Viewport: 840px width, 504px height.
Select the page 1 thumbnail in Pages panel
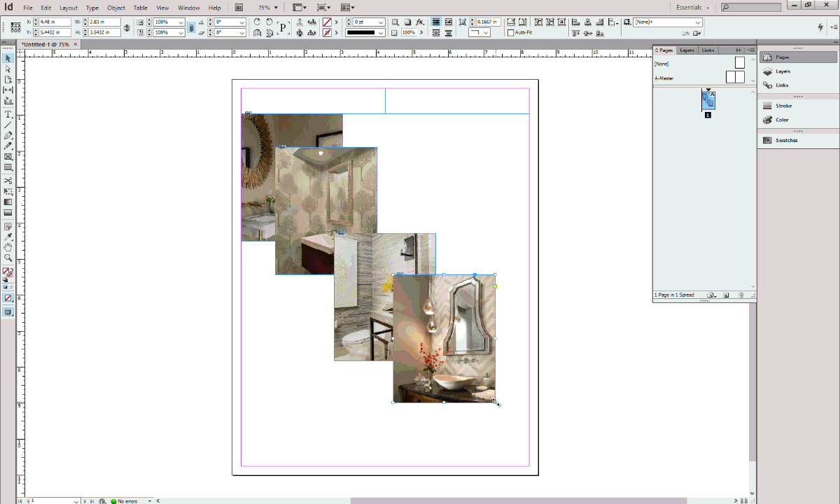[708, 99]
